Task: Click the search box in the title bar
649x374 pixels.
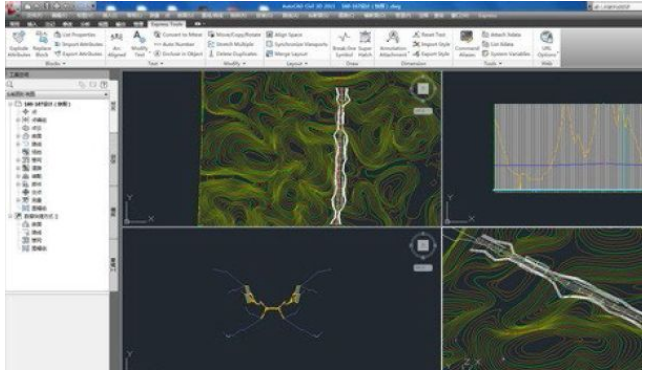Action: tap(617, 7)
